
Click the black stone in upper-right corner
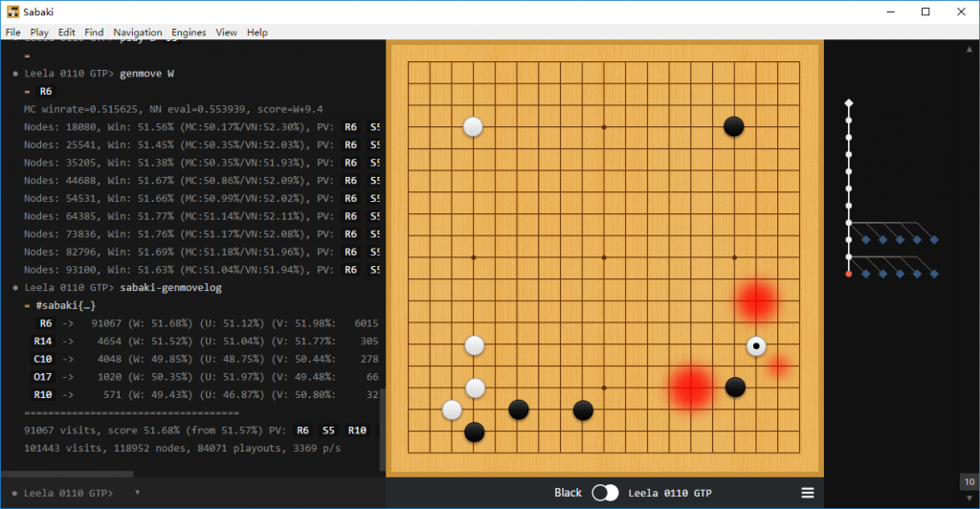(x=734, y=127)
